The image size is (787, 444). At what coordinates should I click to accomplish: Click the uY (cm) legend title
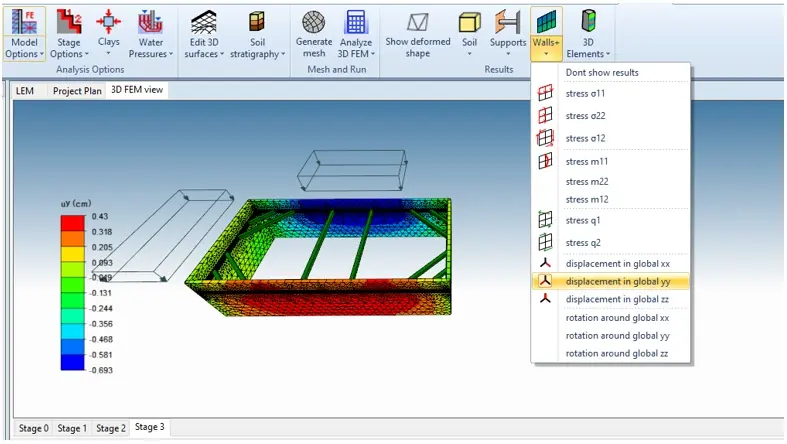click(76, 203)
